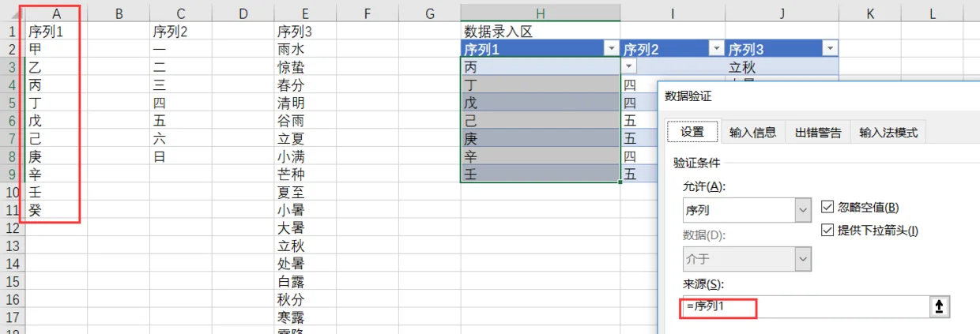Select row 15 by its row header
The height and width of the screenshot is (334, 980).
pos(13,282)
